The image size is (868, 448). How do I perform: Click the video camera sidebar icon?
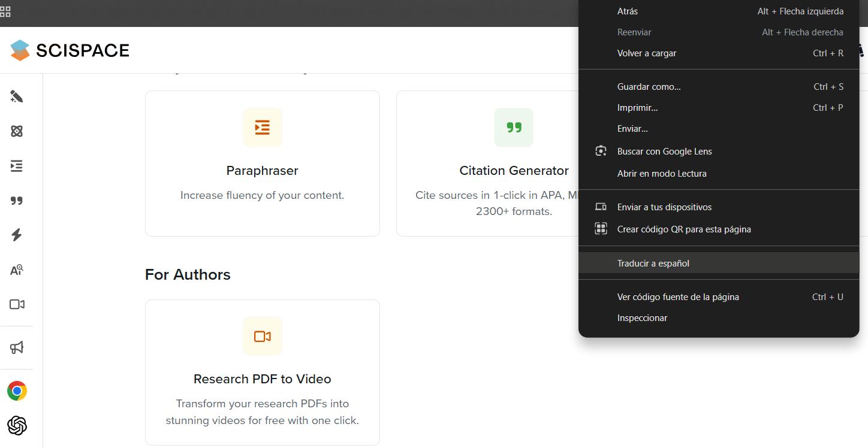tap(17, 304)
